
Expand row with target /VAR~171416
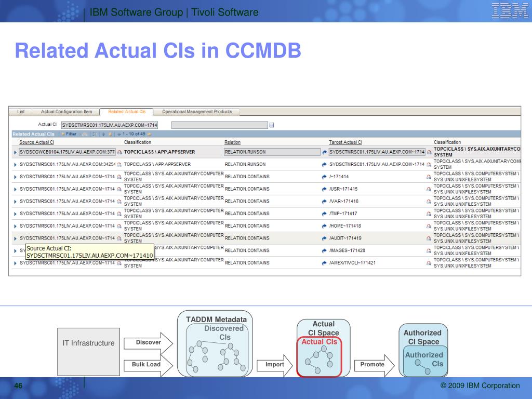point(15,202)
